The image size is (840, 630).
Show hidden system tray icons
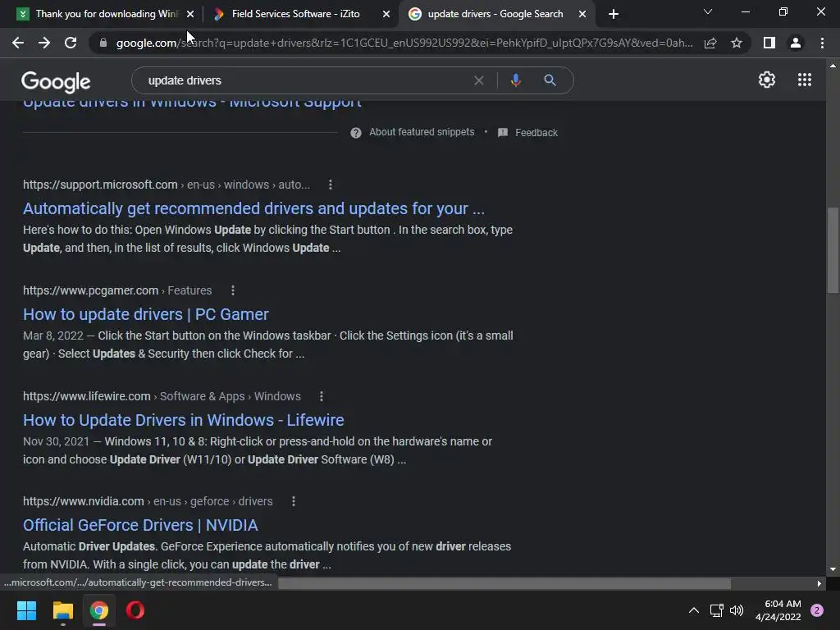point(693,610)
